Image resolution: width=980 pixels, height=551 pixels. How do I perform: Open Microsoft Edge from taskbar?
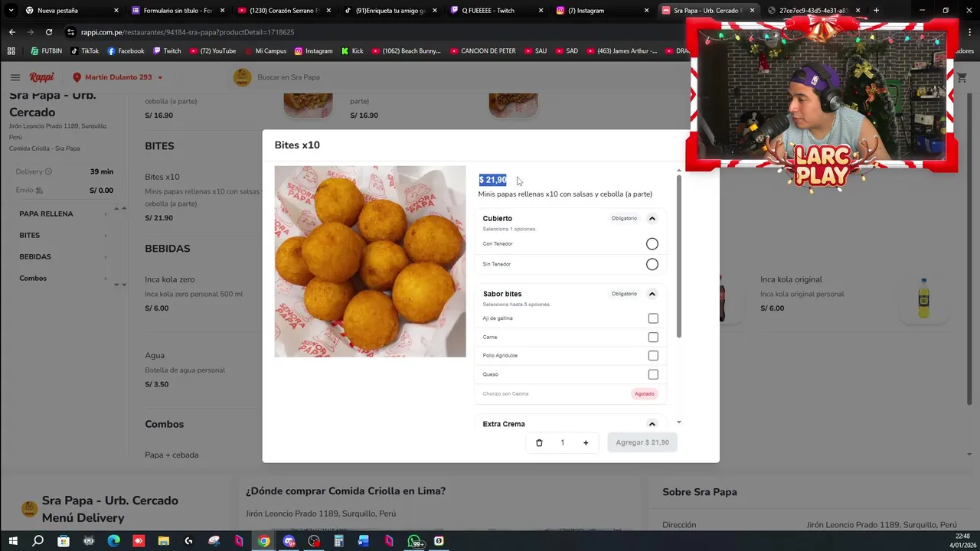coord(113,541)
